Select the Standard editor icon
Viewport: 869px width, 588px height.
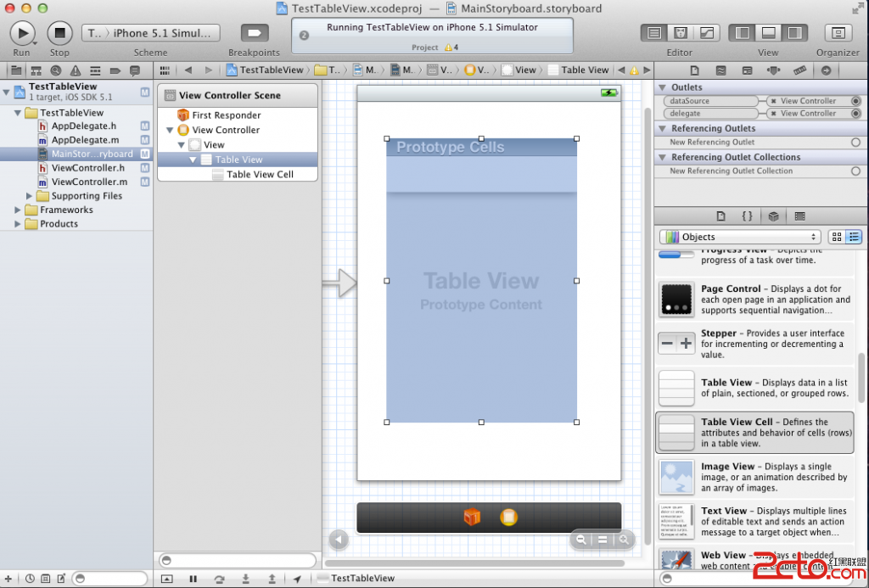[x=654, y=33]
